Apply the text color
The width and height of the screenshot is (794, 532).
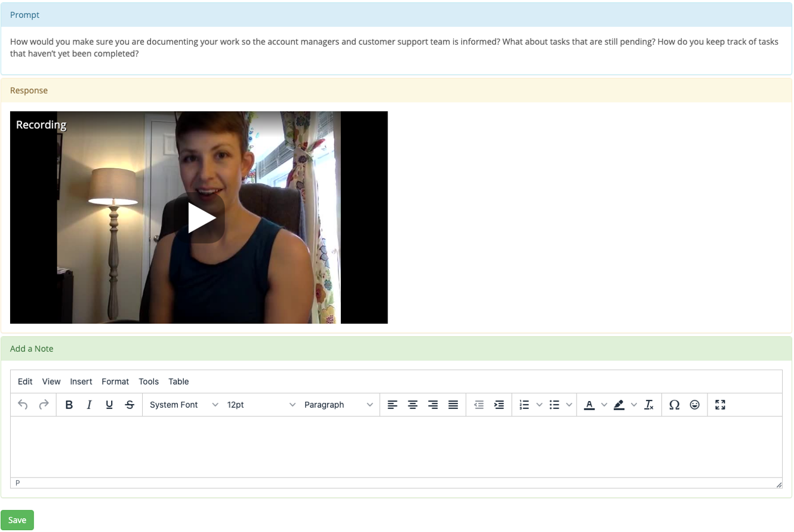pyautogui.click(x=589, y=405)
